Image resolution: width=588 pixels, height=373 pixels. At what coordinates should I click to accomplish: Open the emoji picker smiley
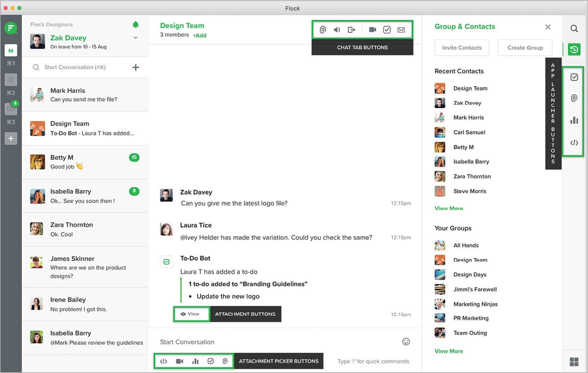pyautogui.click(x=406, y=342)
